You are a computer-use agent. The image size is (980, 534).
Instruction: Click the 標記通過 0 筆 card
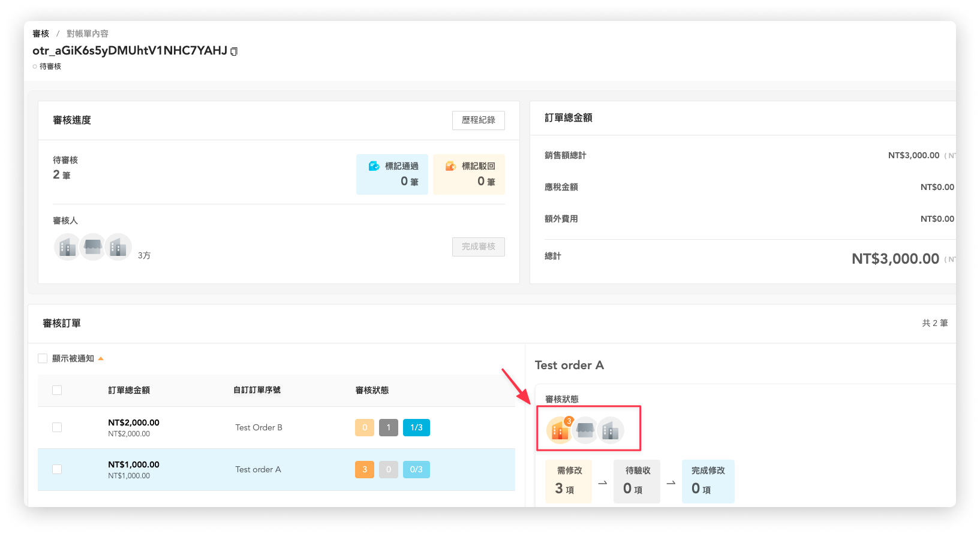tap(392, 174)
